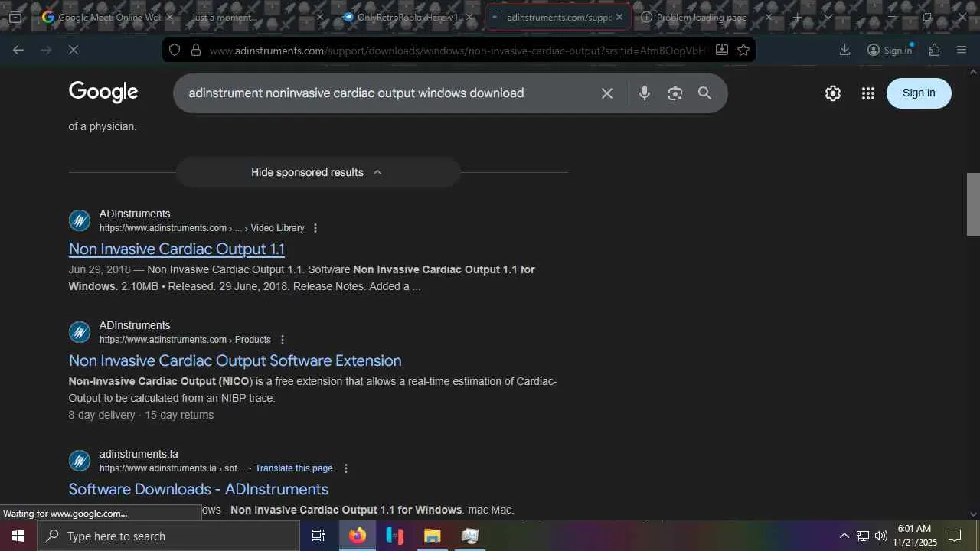Collapse the sponsored results section
This screenshot has height=551, width=980.
point(318,172)
